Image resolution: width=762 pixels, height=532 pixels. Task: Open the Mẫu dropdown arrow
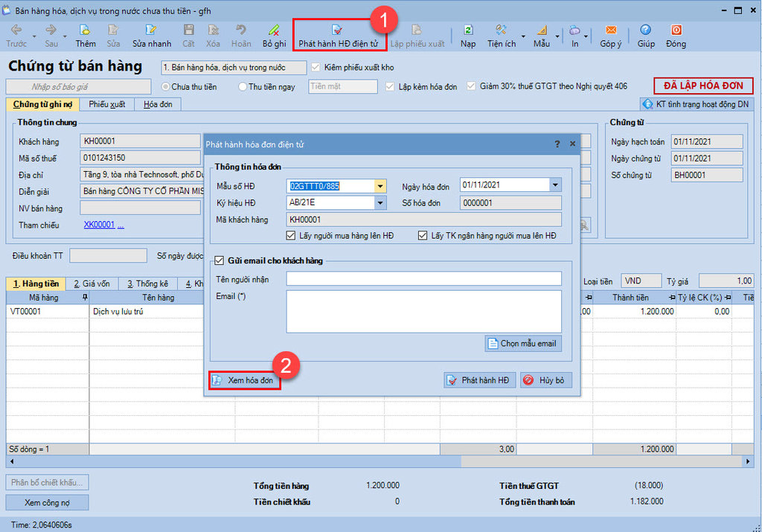pyautogui.click(x=557, y=36)
